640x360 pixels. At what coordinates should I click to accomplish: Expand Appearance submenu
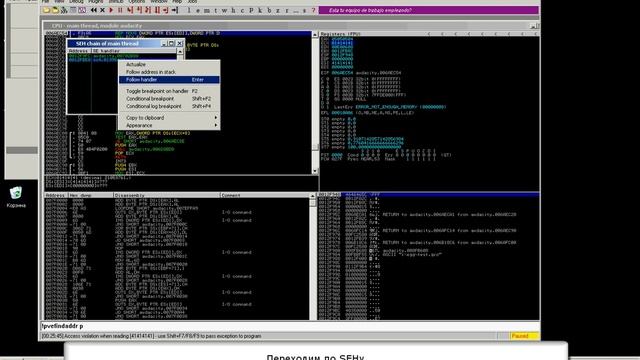click(169, 125)
